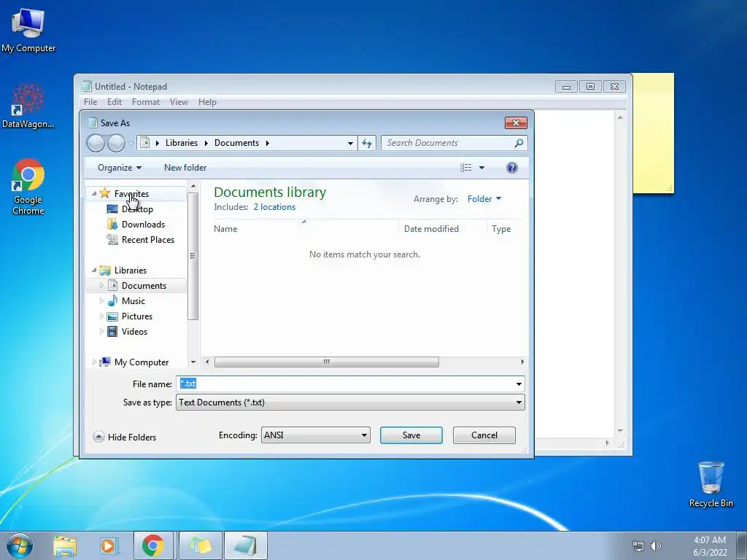Click the New folder button
The width and height of the screenshot is (747, 560).
185,168
